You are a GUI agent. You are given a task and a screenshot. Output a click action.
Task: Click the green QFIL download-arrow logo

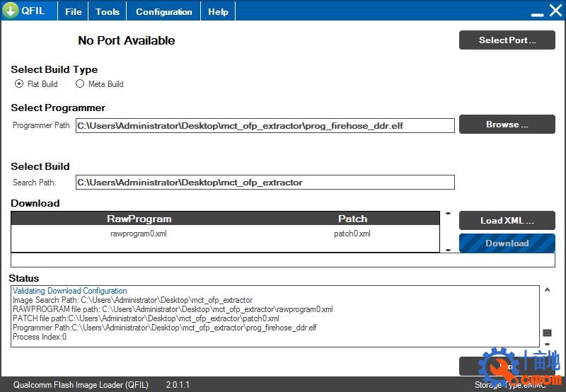pos(11,11)
